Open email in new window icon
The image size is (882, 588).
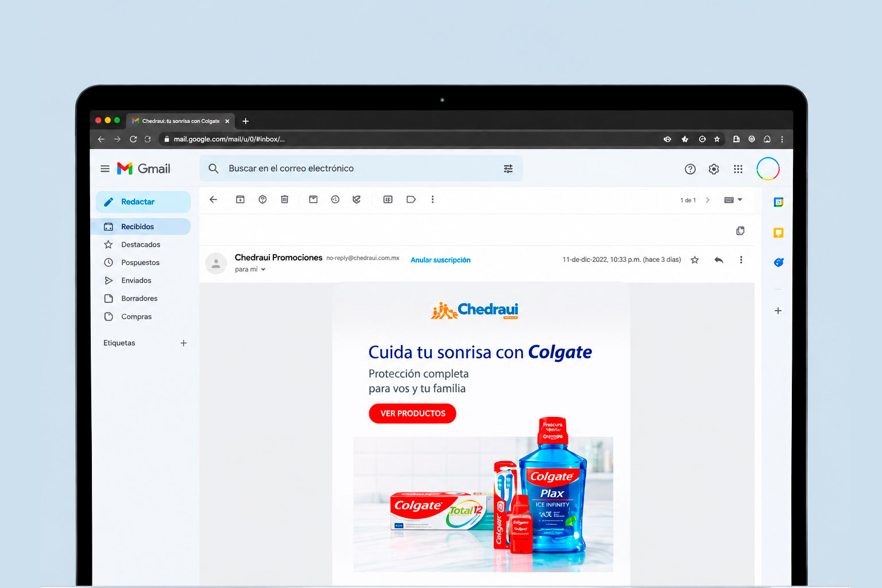(740, 231)
